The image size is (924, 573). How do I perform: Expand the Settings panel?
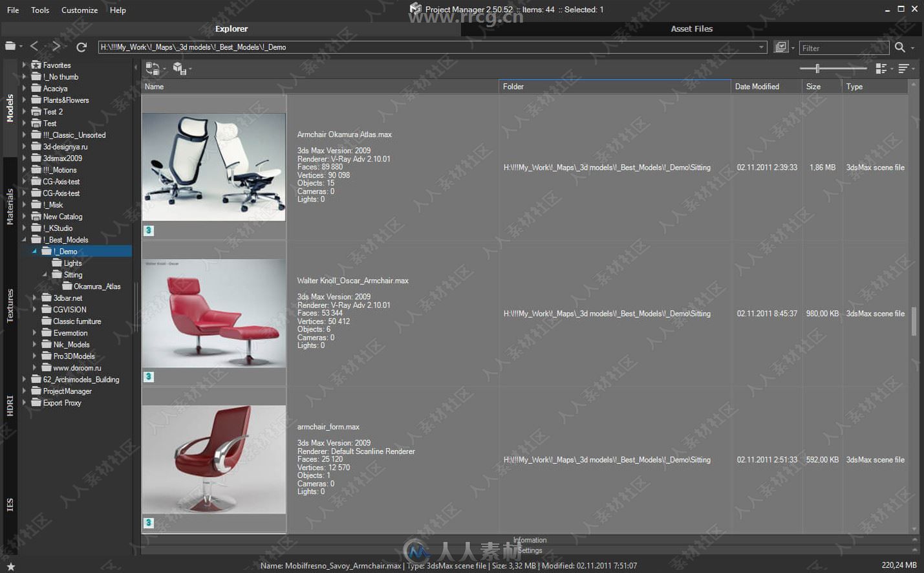530,550
